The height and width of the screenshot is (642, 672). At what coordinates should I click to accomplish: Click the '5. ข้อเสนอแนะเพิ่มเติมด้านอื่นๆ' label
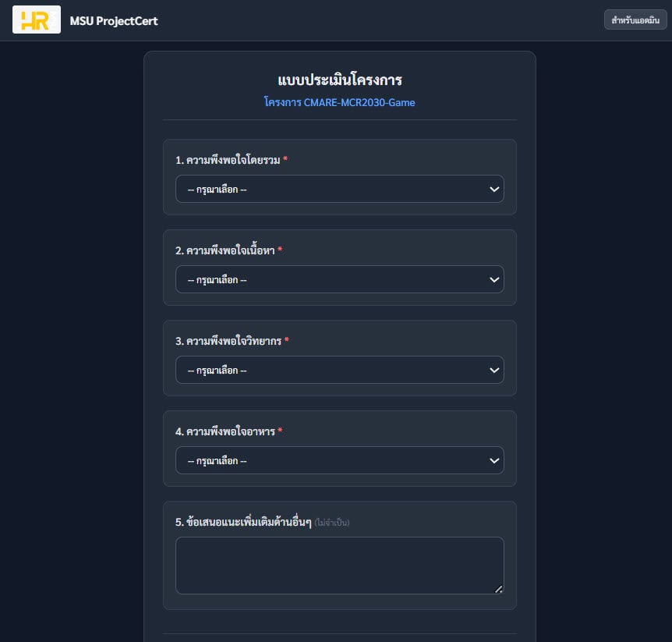[243, 522]
